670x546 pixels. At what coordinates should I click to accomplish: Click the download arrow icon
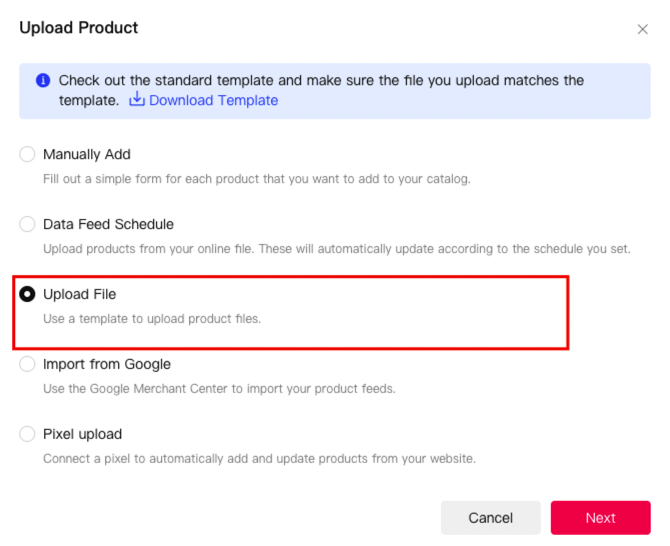[x=137, y=100]
